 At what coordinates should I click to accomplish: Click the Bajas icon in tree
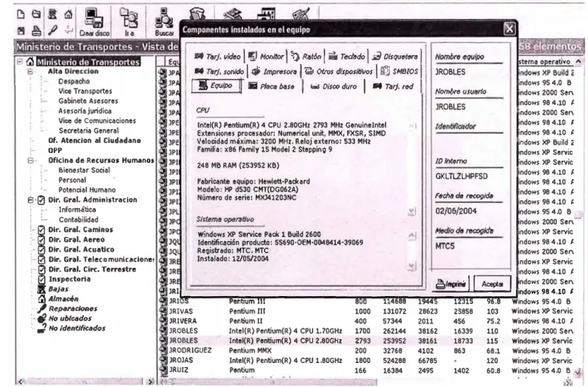[42, 289]
